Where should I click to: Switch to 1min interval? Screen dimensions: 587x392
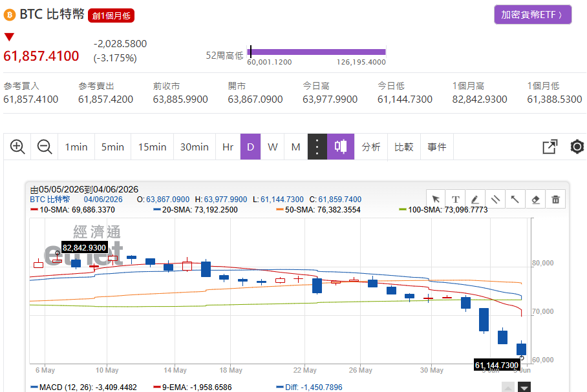[x=76, y=147]
